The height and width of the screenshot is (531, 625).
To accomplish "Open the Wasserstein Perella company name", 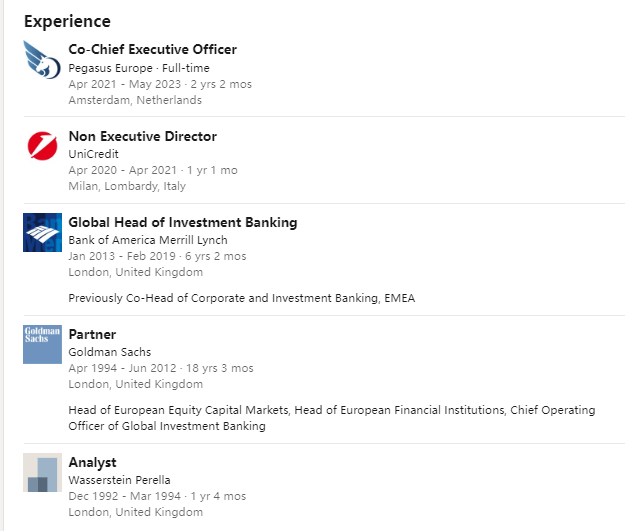I will coord(120,480).
